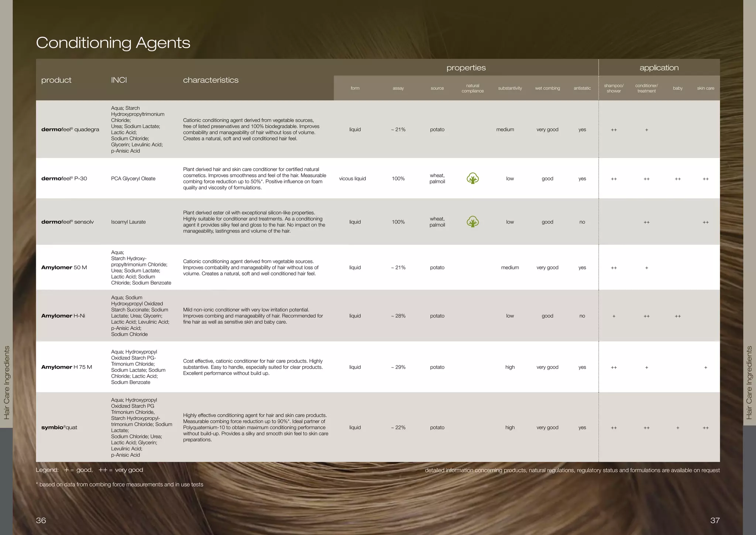Click the natural compliance column header
The image size is (756, 535).
pyautogui.click(x=472, y=88)
